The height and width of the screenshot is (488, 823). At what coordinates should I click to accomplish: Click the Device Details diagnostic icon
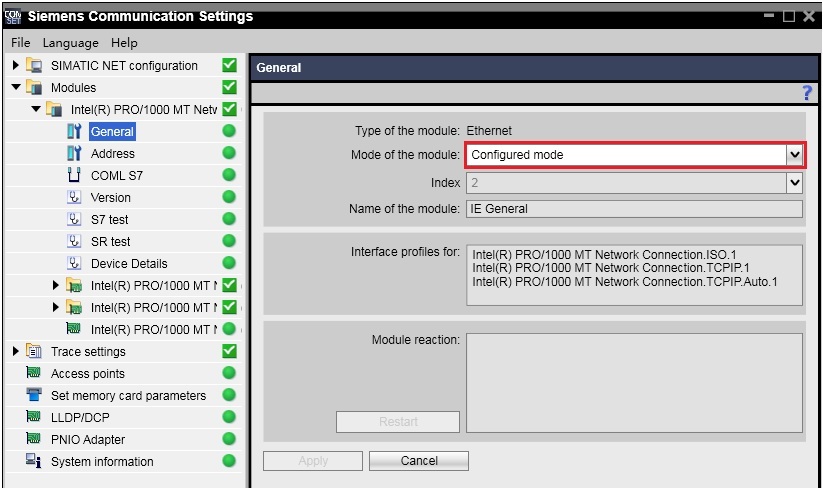[74, 263]
